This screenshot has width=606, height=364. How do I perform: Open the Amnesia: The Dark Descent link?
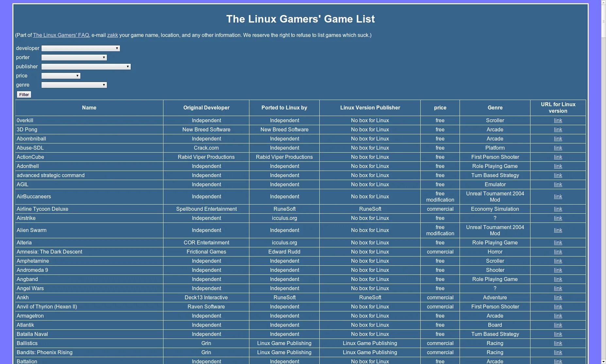[x=558, y=252]
